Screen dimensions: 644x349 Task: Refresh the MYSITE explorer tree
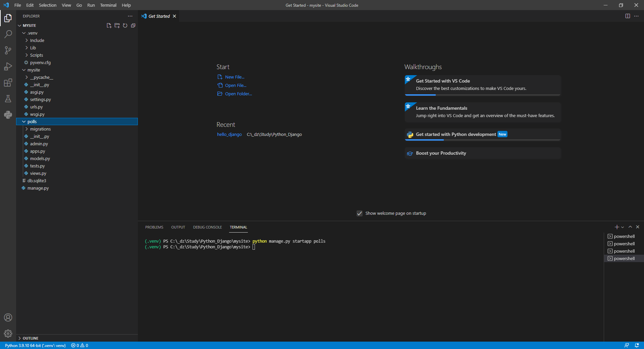click(x=125, y=26)
